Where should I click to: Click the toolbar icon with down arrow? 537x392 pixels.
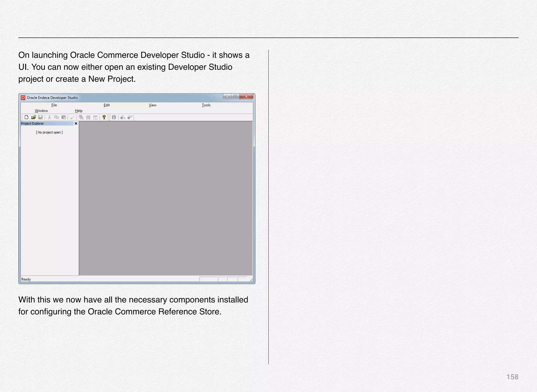click(x=122, y=117)
